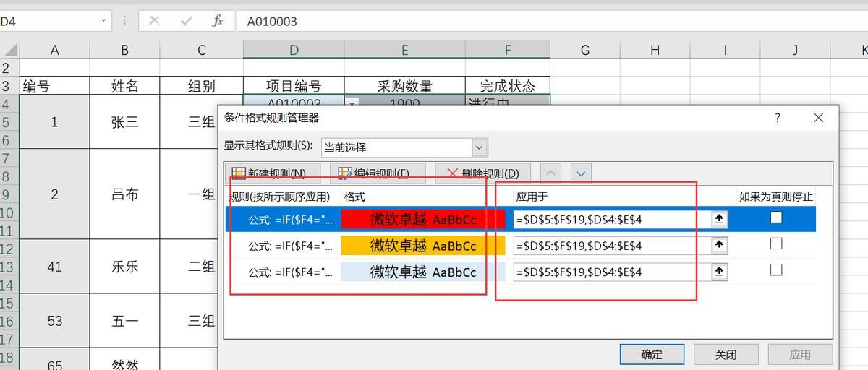
Task: Click the cell containing 张三
Action: (124, 122)
